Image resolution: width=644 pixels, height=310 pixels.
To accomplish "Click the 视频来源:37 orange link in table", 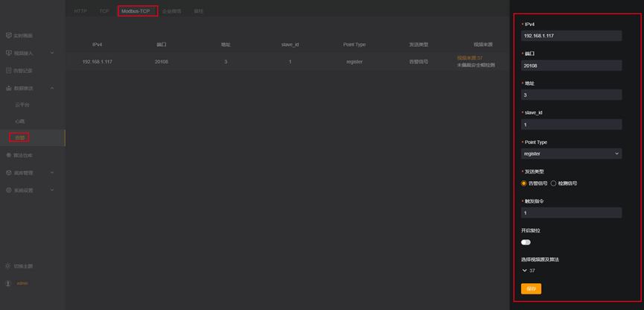I will tap(470, 58).
